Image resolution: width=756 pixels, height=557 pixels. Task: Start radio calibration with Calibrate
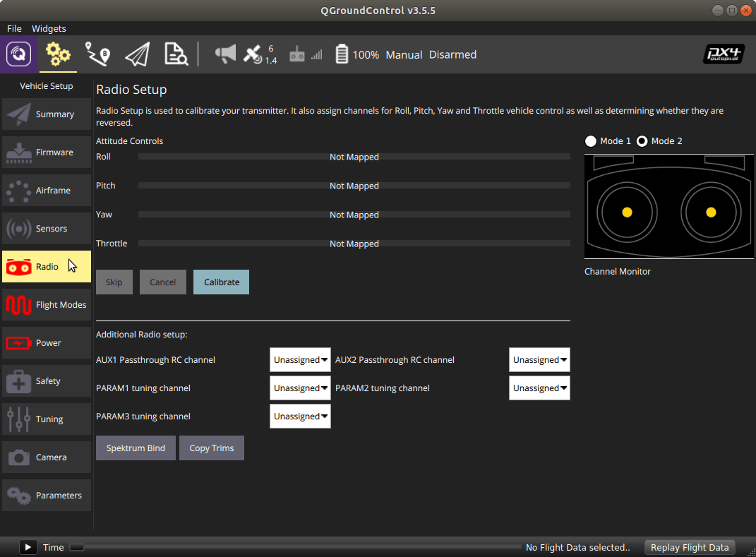222,282
